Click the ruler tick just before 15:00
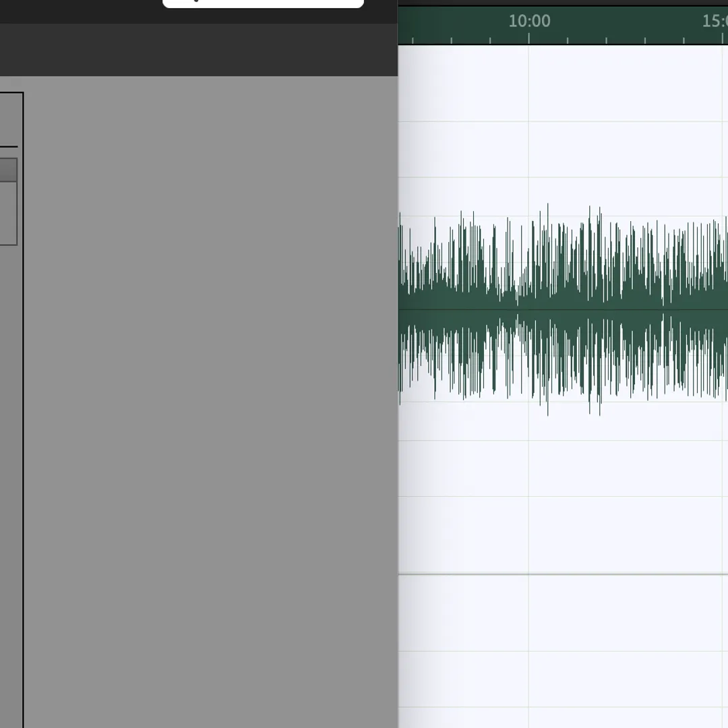The width and height of the screenshot is (728, 728). coord(684,40)
